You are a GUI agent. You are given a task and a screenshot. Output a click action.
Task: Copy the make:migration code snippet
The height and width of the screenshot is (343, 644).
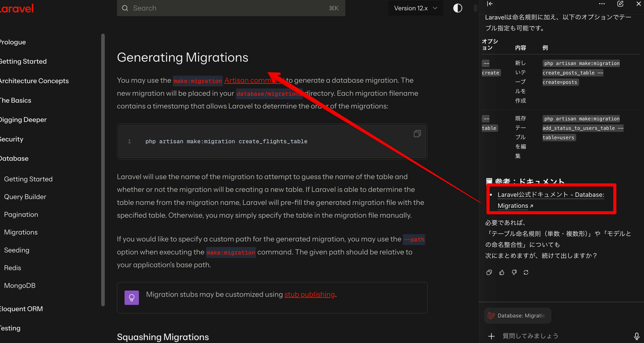click(418, 134)
